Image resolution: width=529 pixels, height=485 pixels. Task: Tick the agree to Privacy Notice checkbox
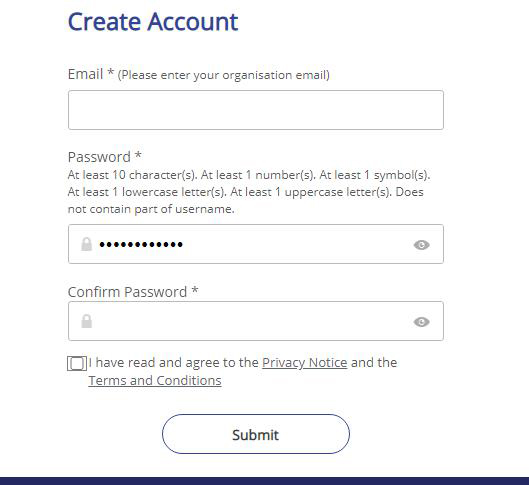pos(77,364)
